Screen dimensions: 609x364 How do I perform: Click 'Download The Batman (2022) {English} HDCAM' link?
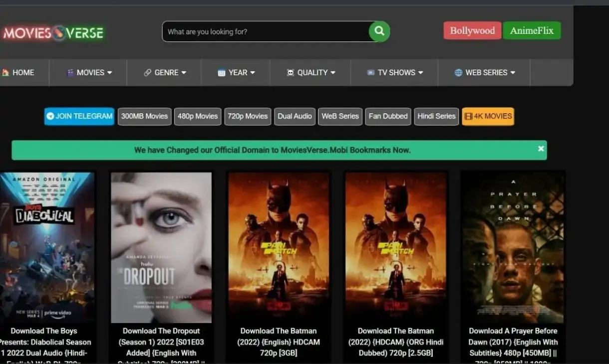coord(279,342)
